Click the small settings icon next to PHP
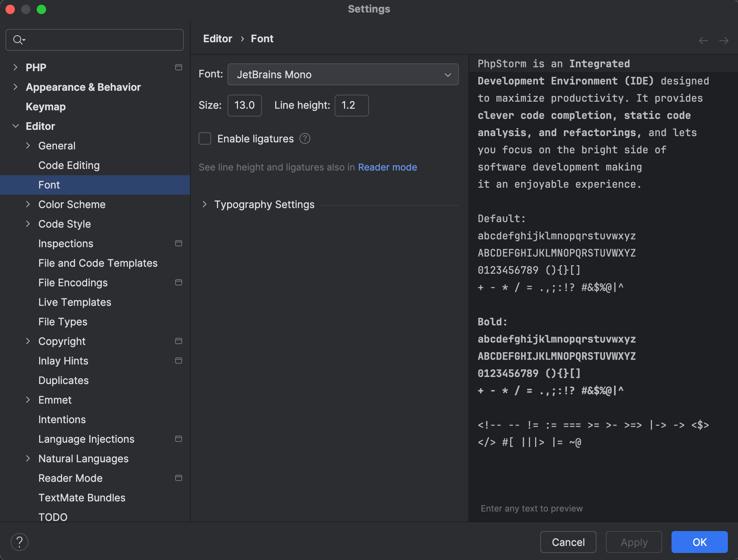 pos(179,67)
